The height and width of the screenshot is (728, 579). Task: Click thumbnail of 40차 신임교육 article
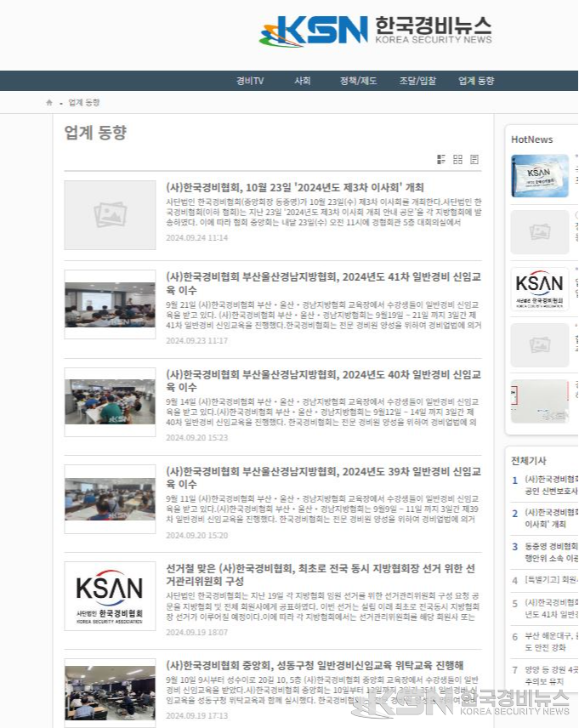(110, 402)
